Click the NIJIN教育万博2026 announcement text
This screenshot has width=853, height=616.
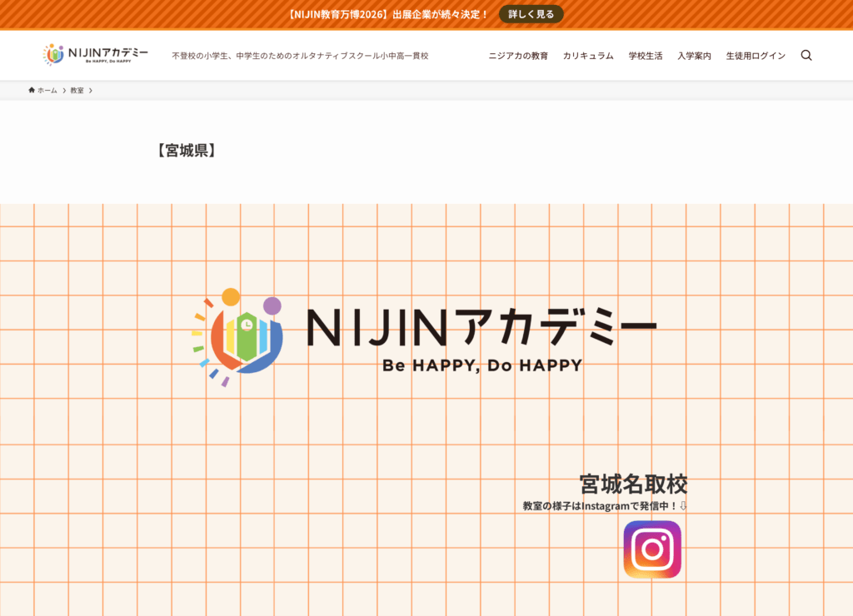click(388, 14)
